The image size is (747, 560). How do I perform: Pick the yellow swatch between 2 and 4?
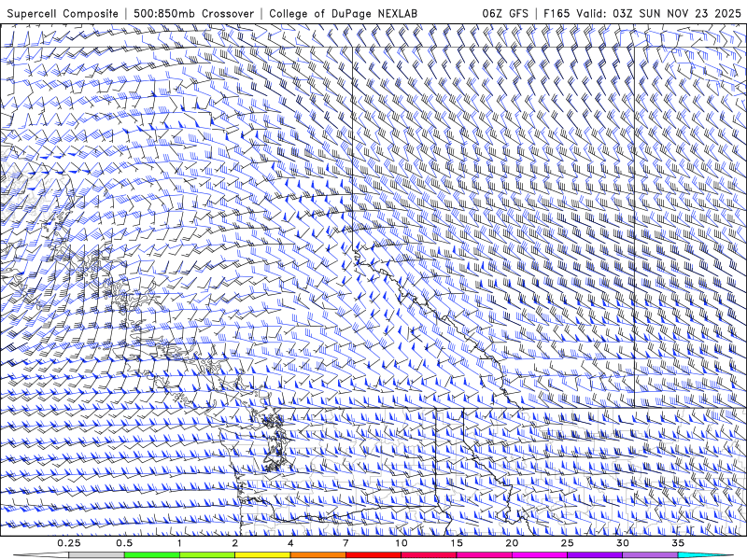pyautogui.click(x=262, y=555)
